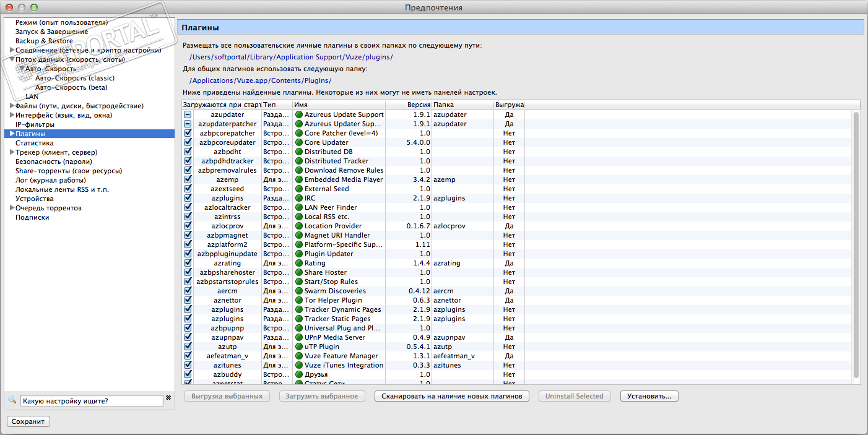Click the status dot of Tor Helper Plugin
868x435 pixels.
(298, 300)
